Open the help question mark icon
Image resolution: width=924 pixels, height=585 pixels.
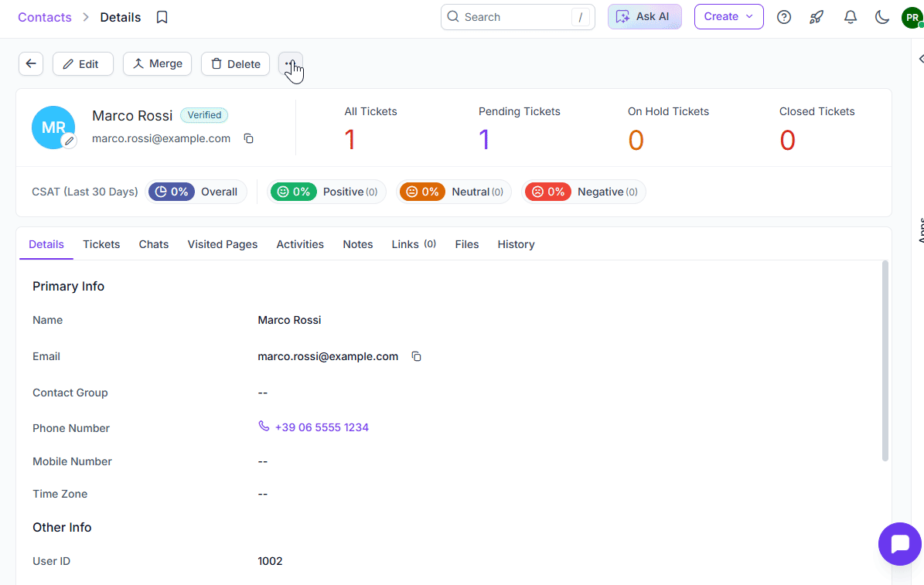[784, 17]
